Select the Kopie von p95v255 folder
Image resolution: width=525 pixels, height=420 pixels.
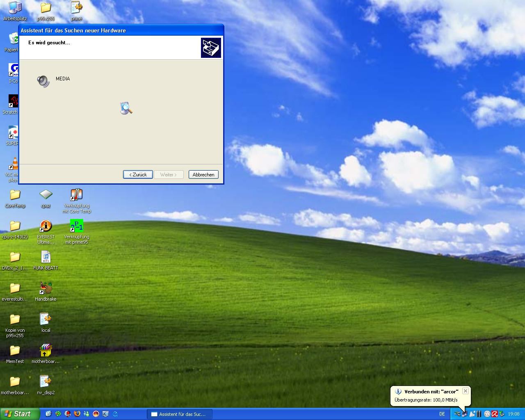coord(15,326)
